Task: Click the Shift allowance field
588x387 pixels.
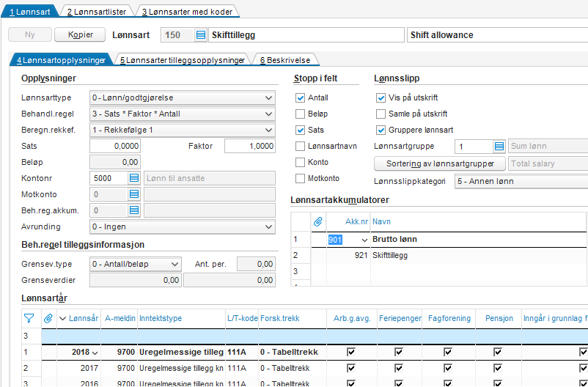Action: point(497,35)
